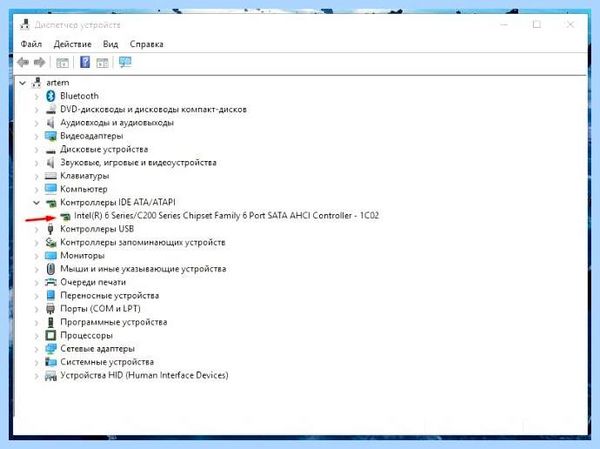Expand the Контроллеры USB category
600x449 pixels.
pos(37,229)
